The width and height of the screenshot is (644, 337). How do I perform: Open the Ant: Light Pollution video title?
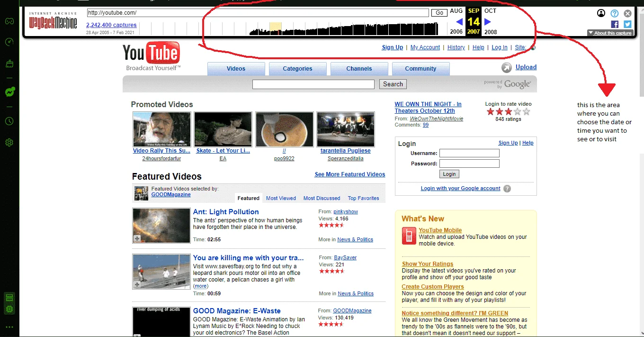tap(226, 212)
